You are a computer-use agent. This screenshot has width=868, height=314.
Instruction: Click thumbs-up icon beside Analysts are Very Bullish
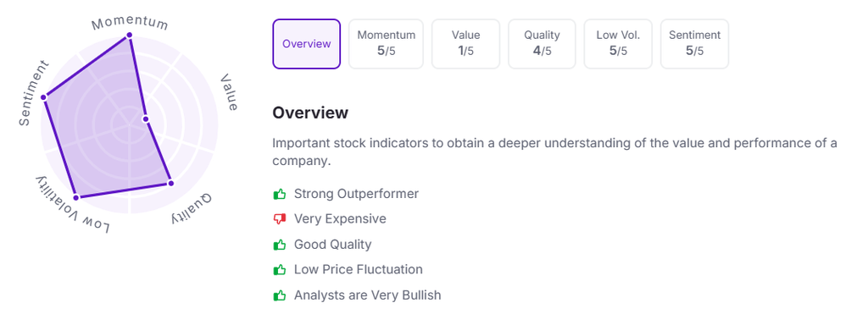[280, 295]
